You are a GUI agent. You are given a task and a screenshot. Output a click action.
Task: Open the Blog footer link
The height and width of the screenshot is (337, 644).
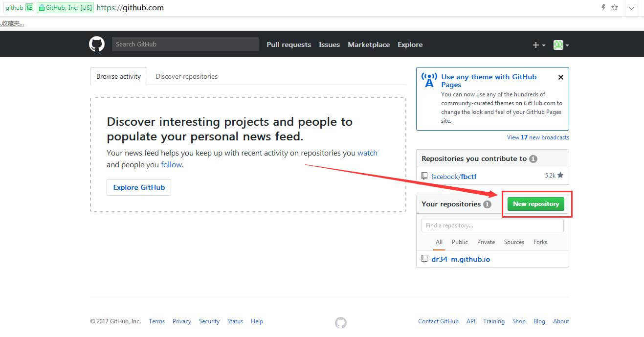[x=539, y=321]
